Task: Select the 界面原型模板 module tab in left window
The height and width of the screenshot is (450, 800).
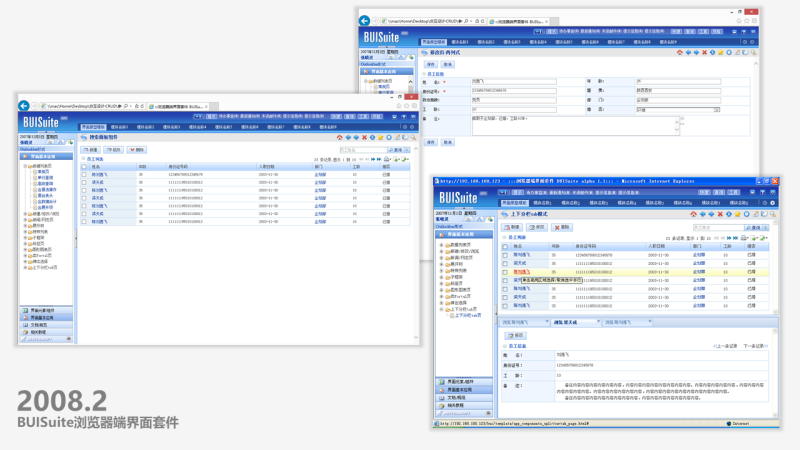Action: click(x=93, y=127)
